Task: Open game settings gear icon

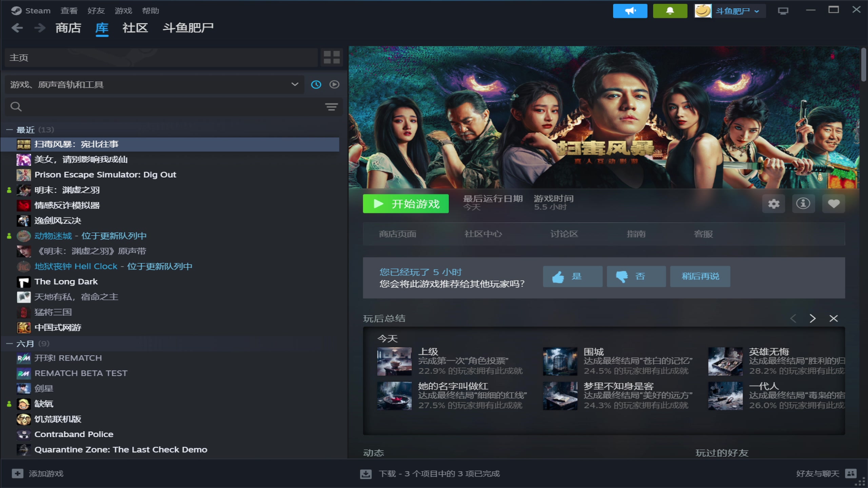Action: pos(773,204)
